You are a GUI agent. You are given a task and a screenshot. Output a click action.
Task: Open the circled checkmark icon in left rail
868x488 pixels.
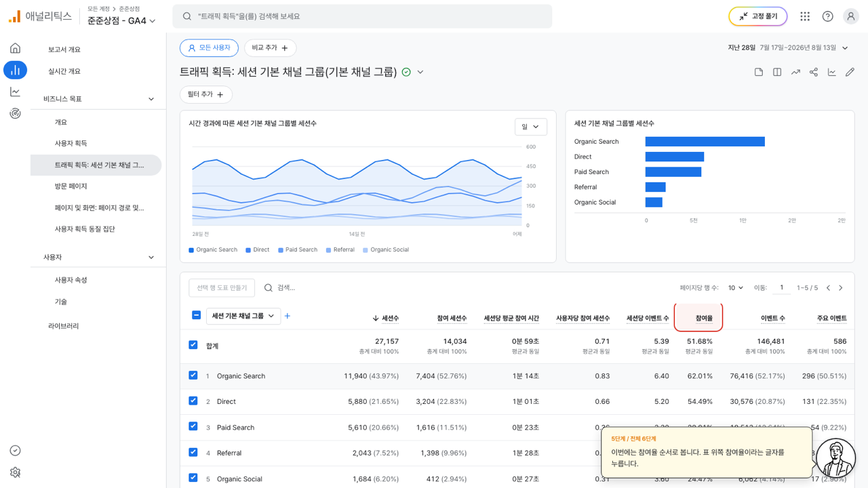tap(15, 451)
